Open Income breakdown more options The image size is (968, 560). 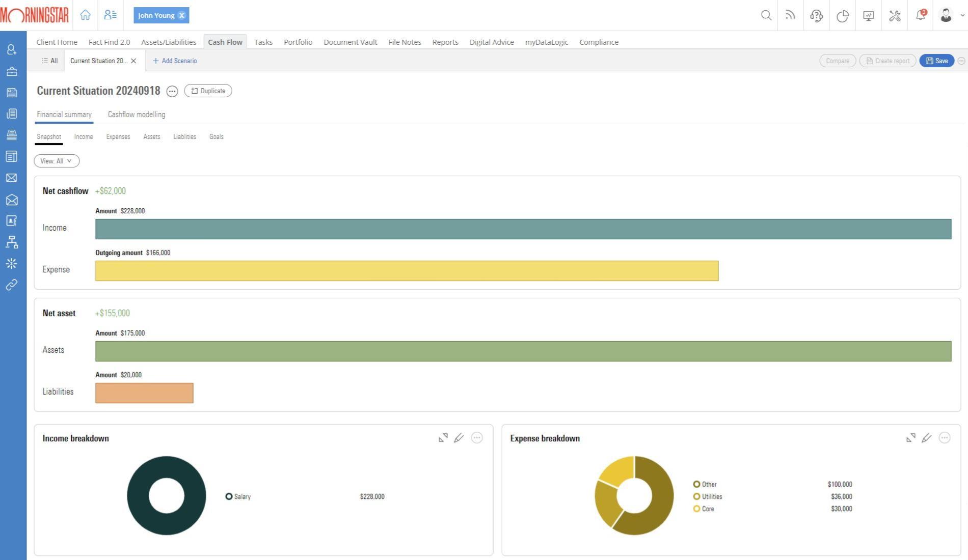coord(477,438)
